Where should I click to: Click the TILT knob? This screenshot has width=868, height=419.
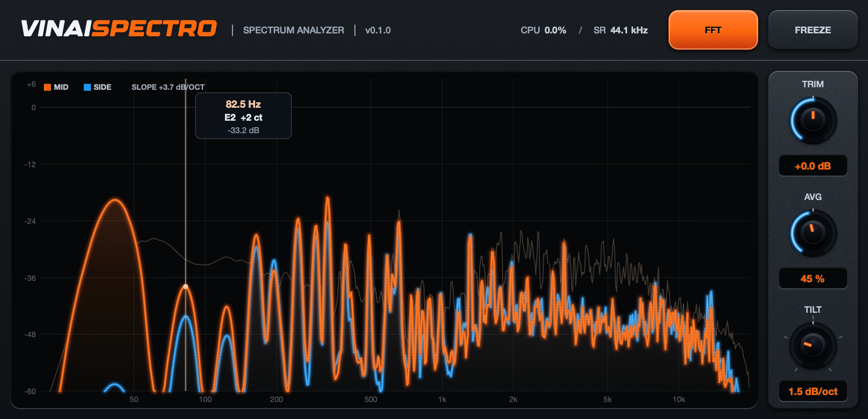tap(813, 346)
